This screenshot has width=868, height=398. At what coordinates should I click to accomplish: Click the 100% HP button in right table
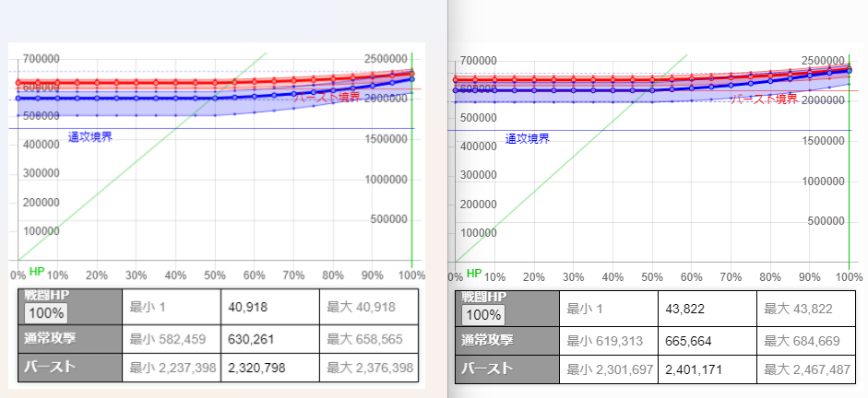click(482, 314)
